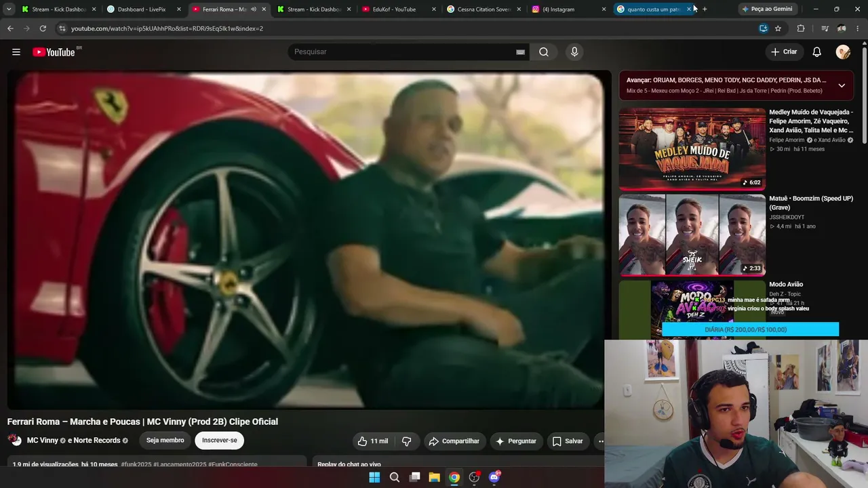Expand the tab search dropdown arrow

(8, 9)
